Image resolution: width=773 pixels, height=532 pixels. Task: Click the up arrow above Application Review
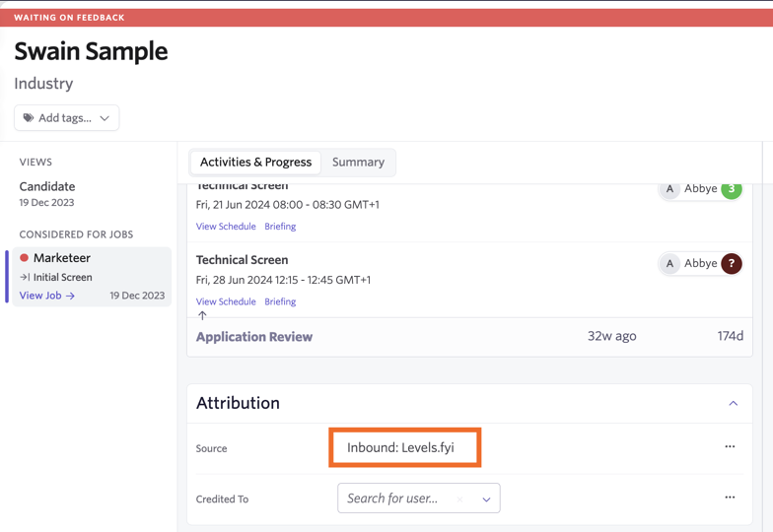[x=202, y=315]
